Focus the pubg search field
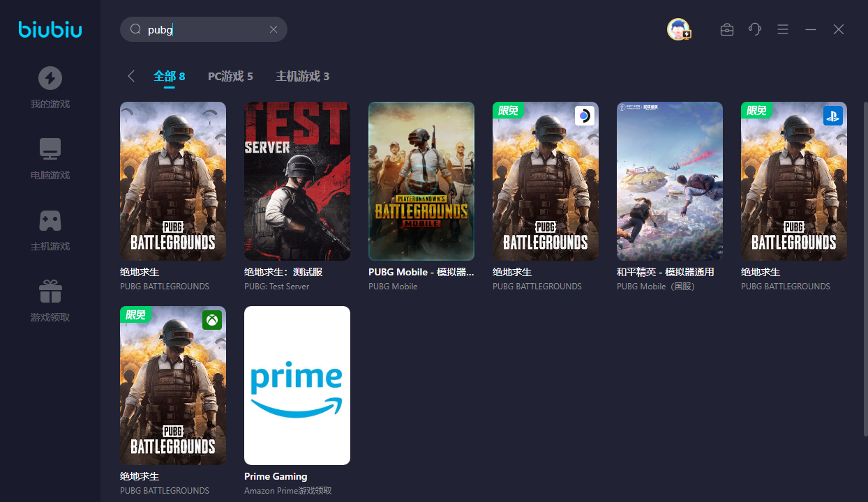868x502 pixels. [204, 29]
